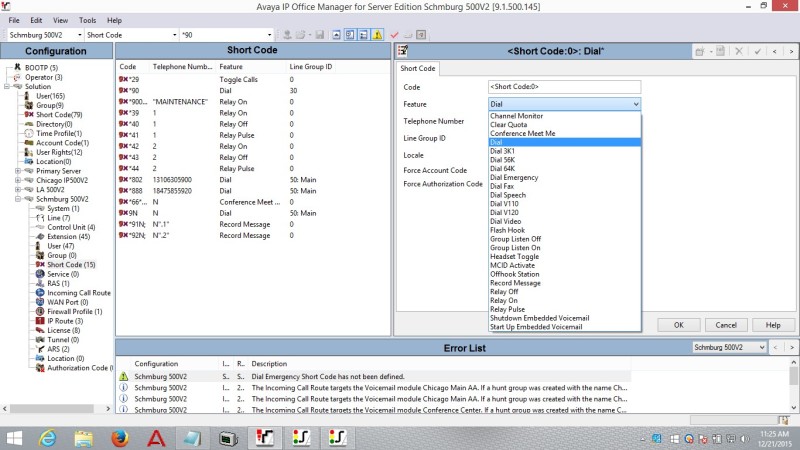Image resolution: width=800 pixels, height=450 pixels.
Task: Go to next record with right arrow
Action: (791, 51)
